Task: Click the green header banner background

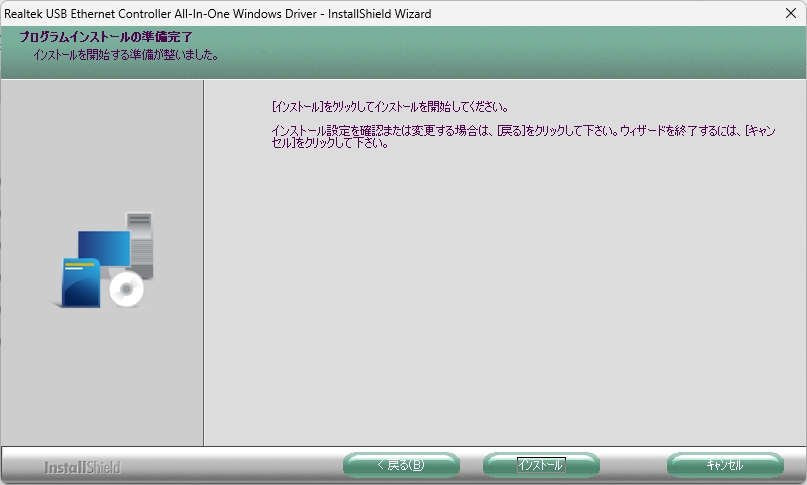Action: click(x=500, y=50)
